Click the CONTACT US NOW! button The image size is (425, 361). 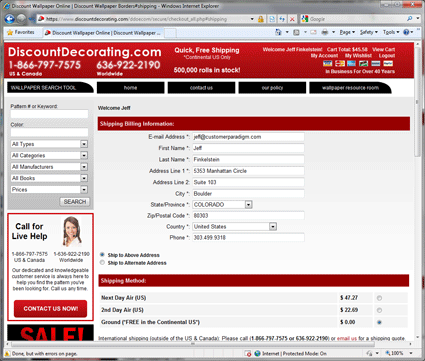click(x=50, y=309)
